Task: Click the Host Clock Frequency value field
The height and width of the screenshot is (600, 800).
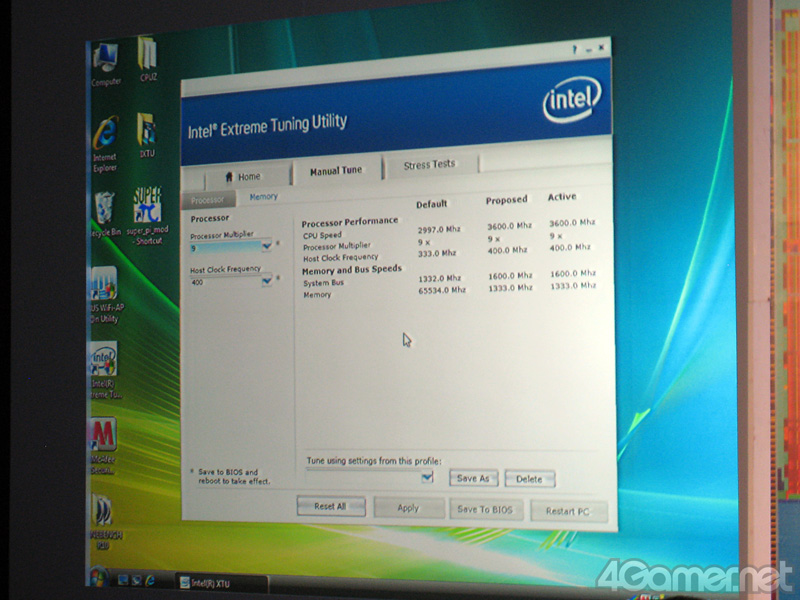Action: 226,281
